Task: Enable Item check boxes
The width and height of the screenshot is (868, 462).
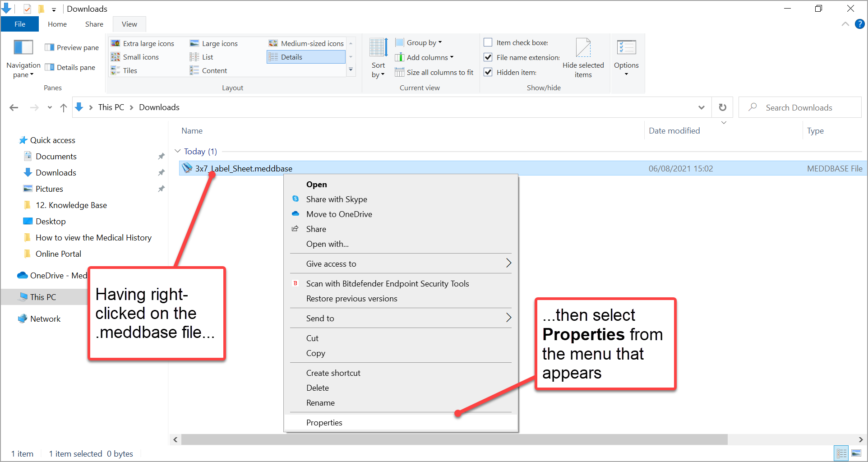Action: (488, 42)
